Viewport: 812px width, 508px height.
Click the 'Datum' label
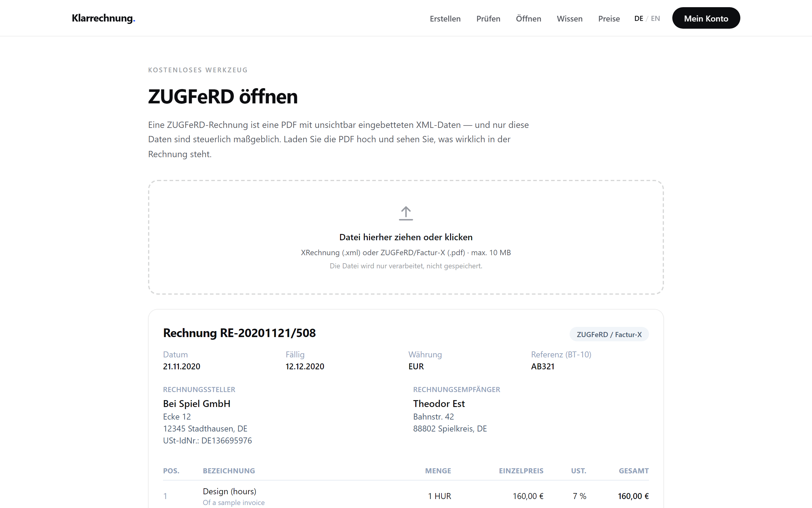(x=175, y=354)
